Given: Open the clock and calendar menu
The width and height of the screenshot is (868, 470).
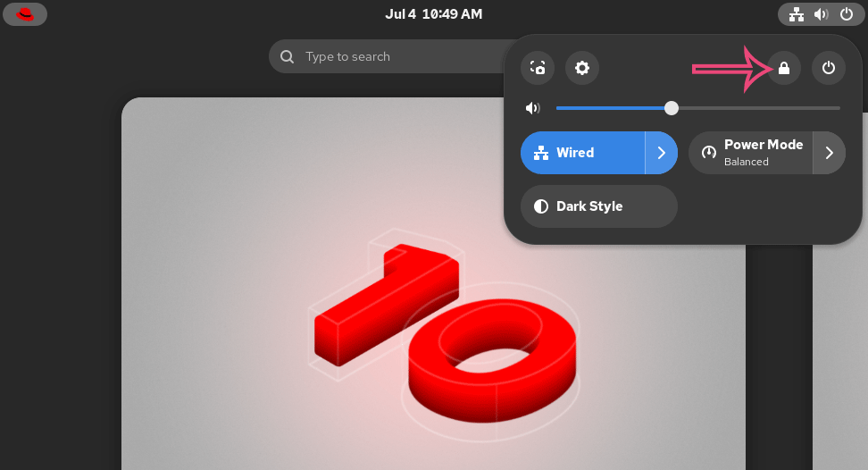Looking at the screenshot, I should [x=433, y=14].
